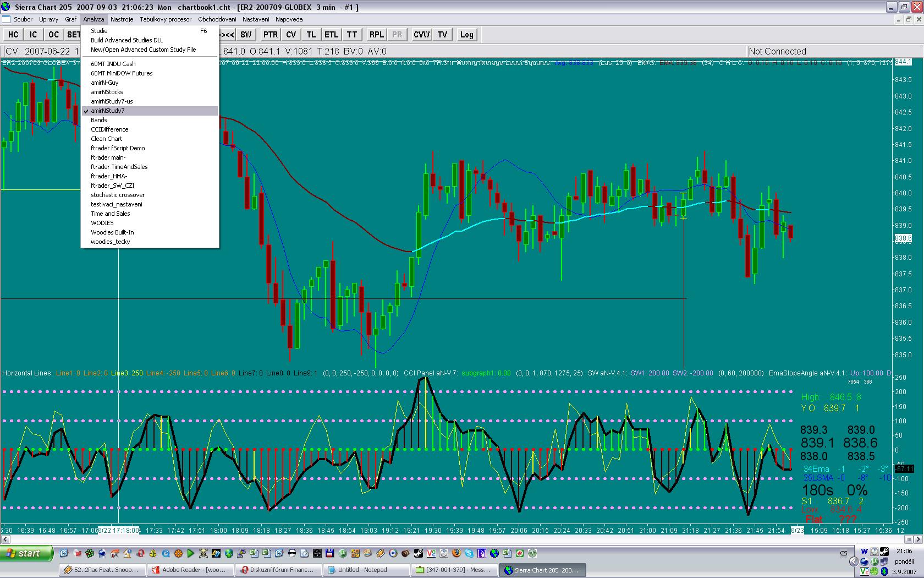Open the Obchoddovani menu

217,19
